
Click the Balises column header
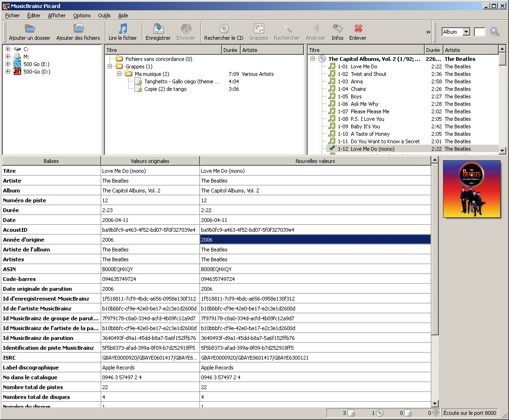pyautogui.click(x=52, y=161)
